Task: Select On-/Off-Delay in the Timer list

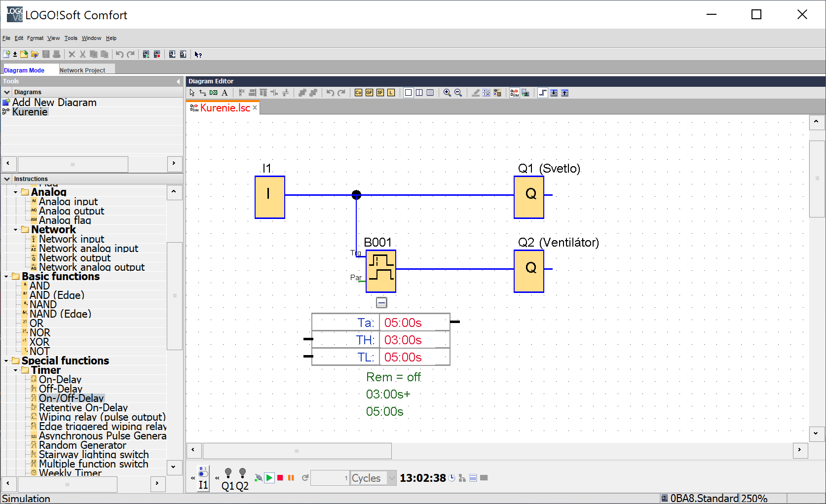Action: coord(71,398)
